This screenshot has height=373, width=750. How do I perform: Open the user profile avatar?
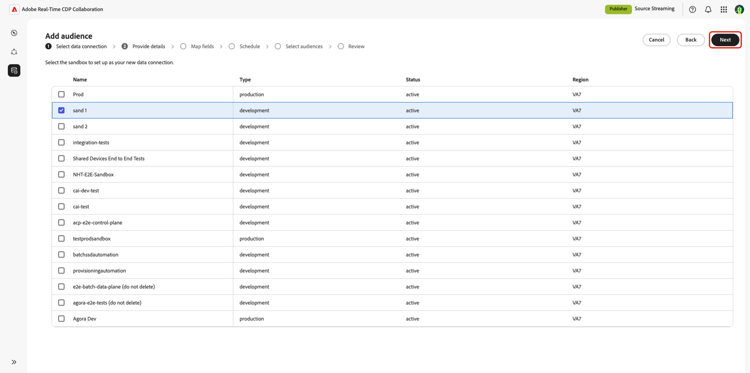click(739, 9)
